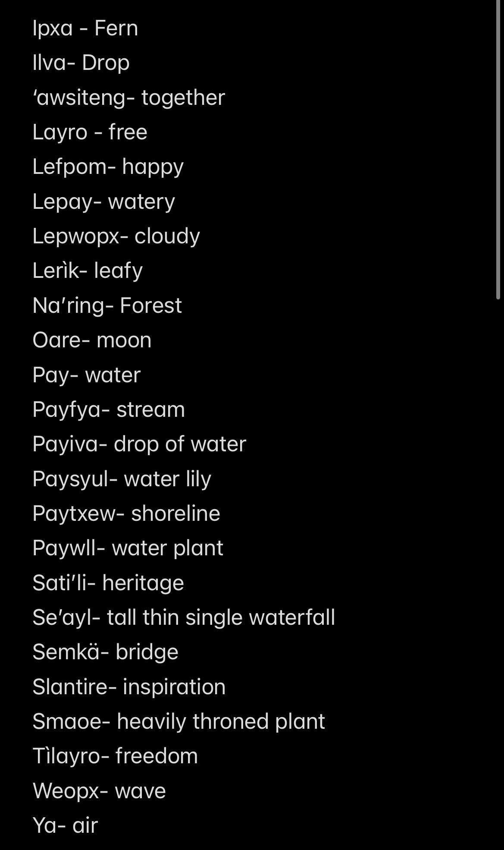Click the "Sati'li- heritage" entry
The width and height of the screenshot is (504, 850).
(108, 583)
